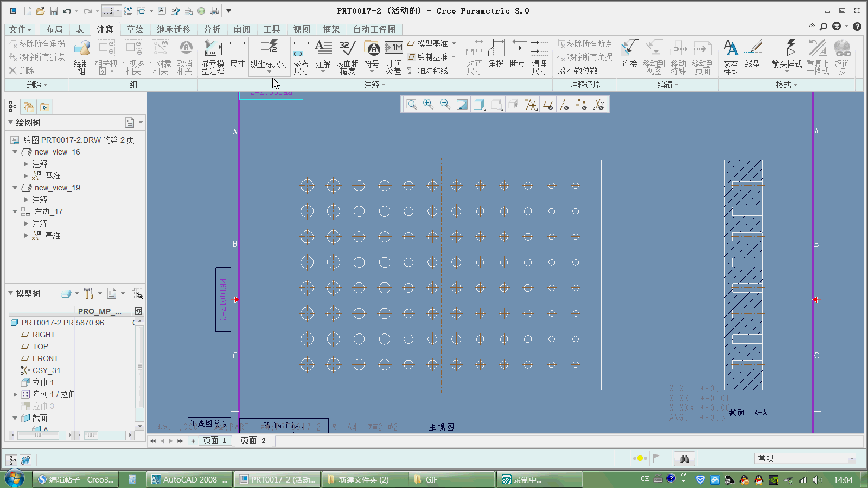
Task: Select the RIGHT datum plane in model tree
Action: tap(43, 335)
